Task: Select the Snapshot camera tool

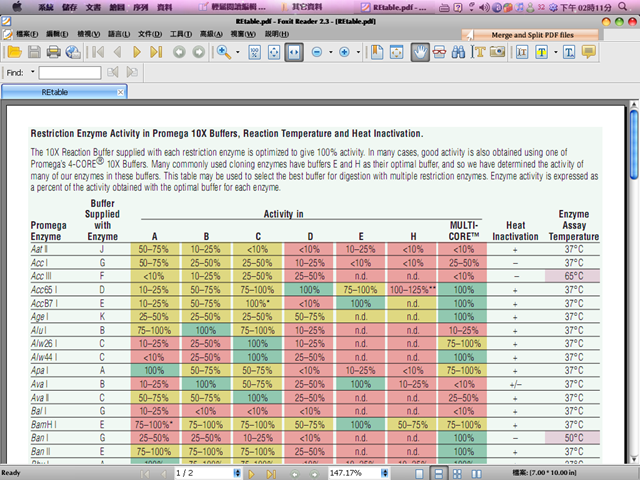Action: click(497, 52)
